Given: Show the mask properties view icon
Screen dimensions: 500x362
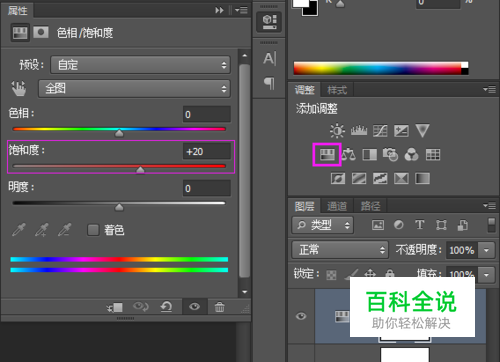Looking at the screenshot, I should pyautogui.click(x=41, y=32).
